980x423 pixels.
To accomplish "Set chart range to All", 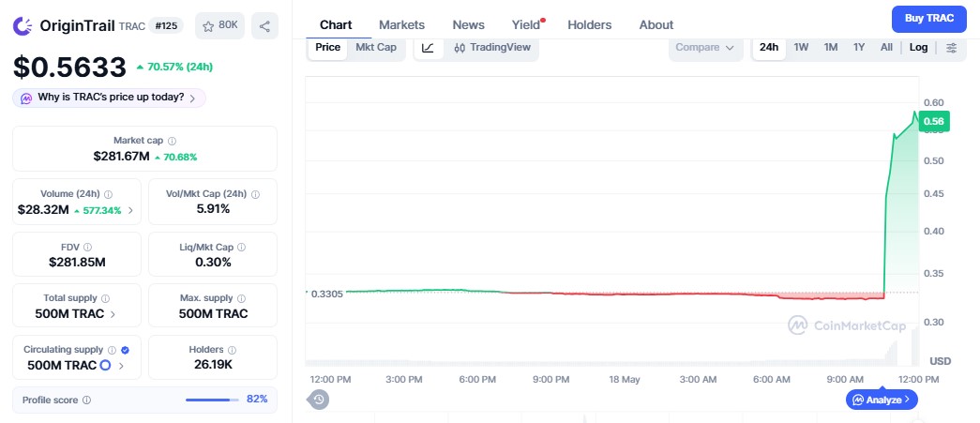I will tap(886, 48).
